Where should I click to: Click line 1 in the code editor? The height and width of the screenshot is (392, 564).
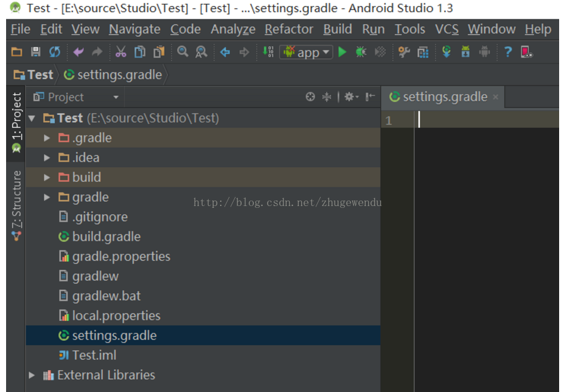487,119
